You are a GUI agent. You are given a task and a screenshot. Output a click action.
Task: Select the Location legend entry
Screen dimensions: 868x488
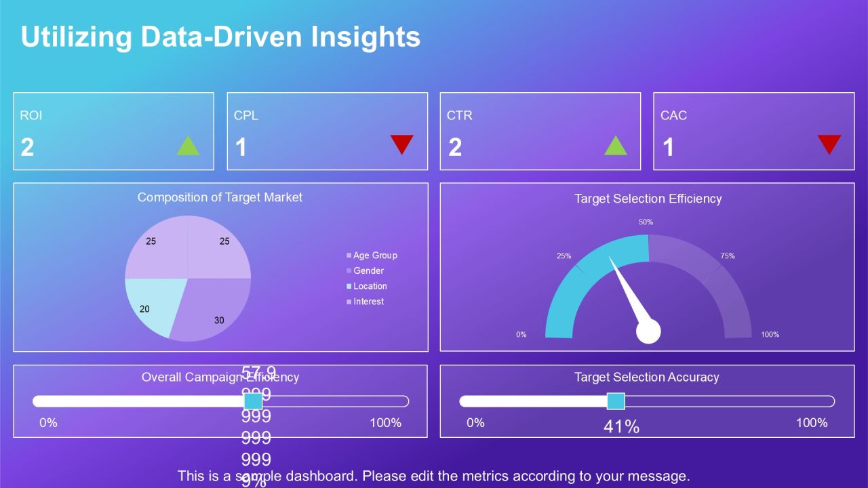coord(366,286)
